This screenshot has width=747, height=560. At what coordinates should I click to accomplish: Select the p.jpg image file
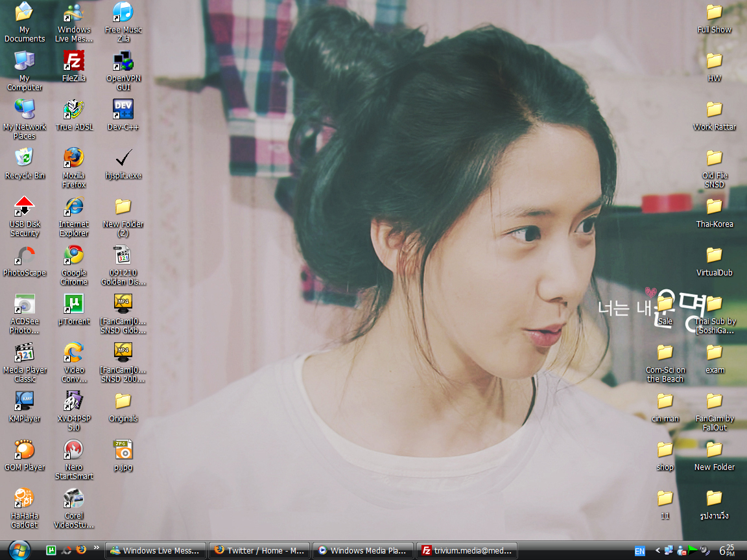coord(123,455)
